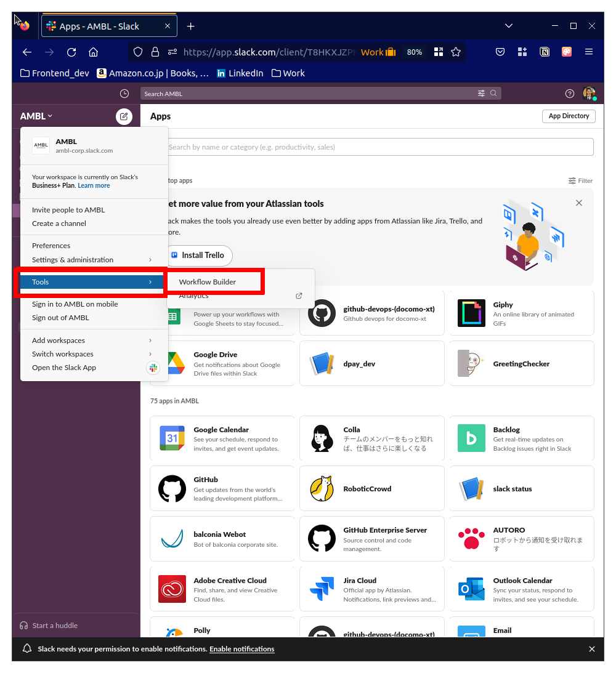Image resolution: width=616 pixels, height=673 pixels.
Task: Close the notification permission bar
Action: 591,649
